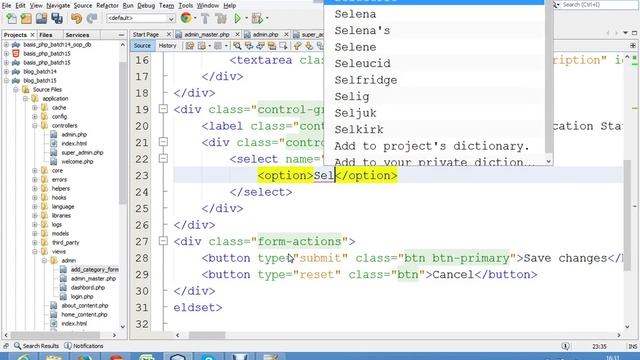Switch to the Files tab
Image resolution: width=640 pixels, height=360 pixels.
[x=46, y=35]
